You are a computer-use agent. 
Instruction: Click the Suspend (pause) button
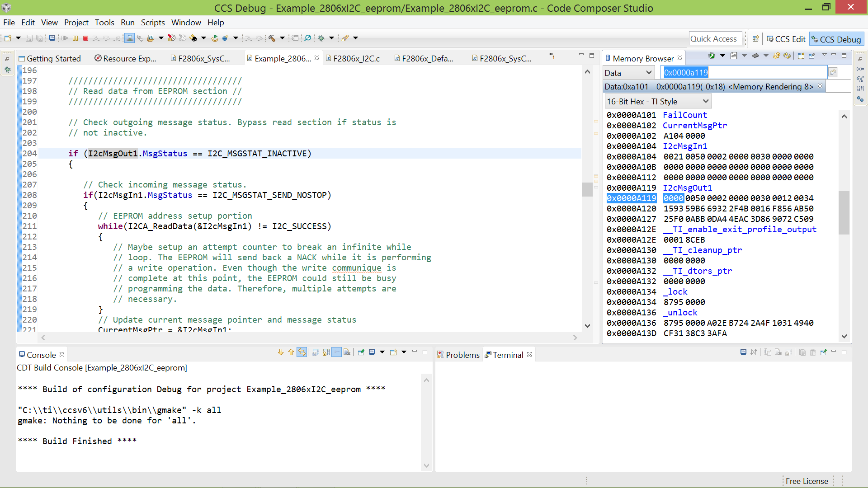coord(75,38)
